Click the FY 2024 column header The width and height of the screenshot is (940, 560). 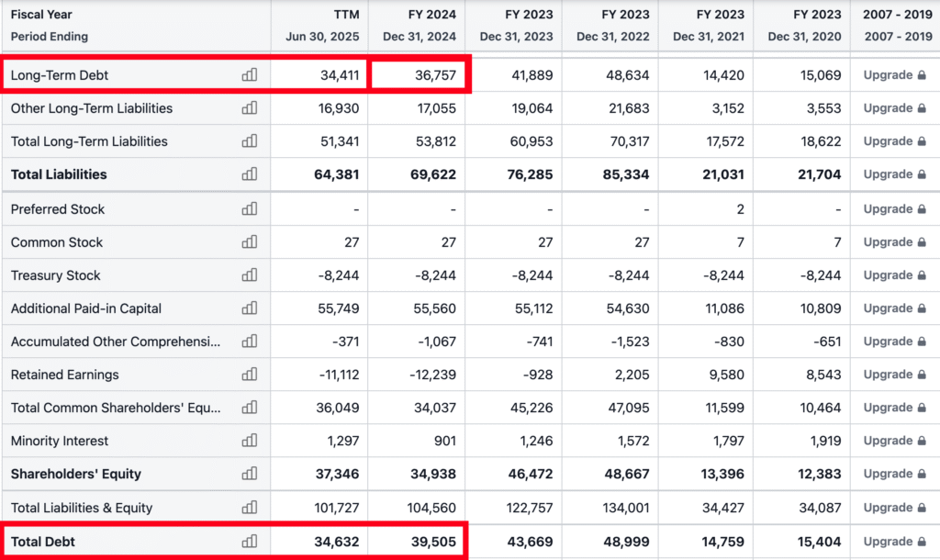coord(431,15)
